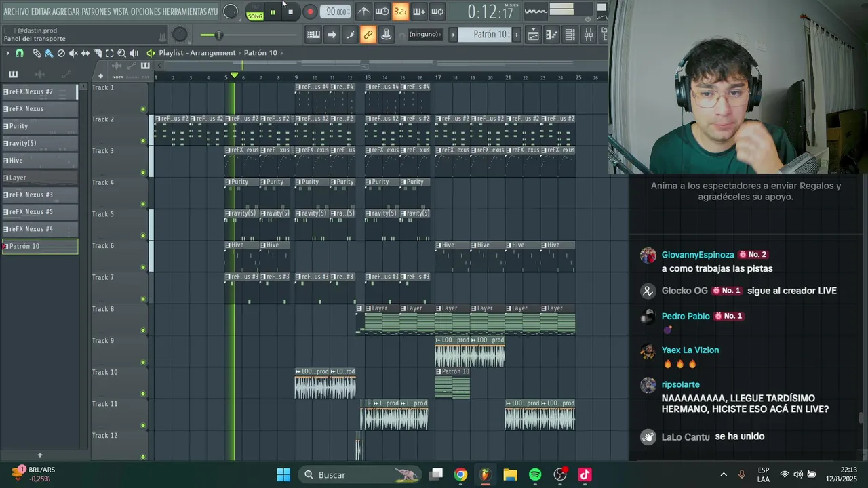Click the arrow left of the pattern selector
868x488 pixels.
point(454,35)
